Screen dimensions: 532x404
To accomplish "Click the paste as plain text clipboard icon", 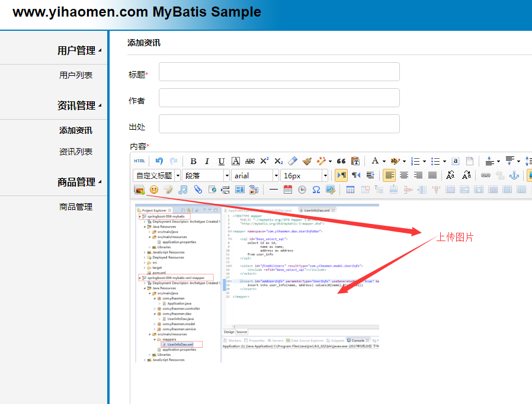I will click(x=355, y=161).
